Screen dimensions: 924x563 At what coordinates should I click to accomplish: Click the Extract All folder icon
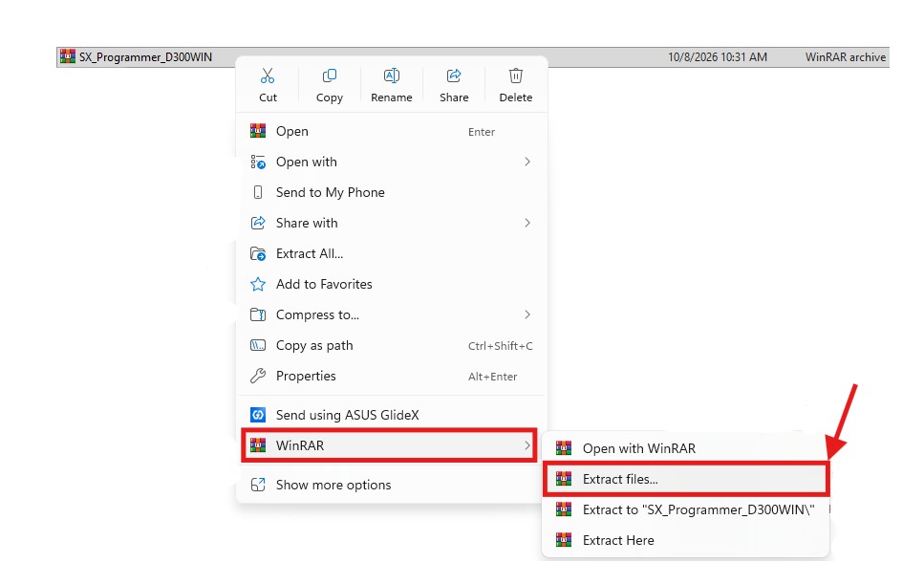[258, 253]
